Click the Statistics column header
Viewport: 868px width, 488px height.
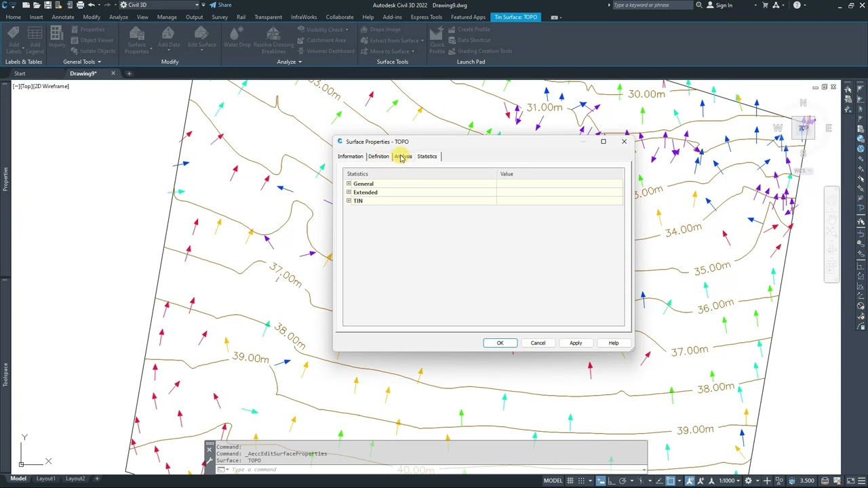pos(420,174)
